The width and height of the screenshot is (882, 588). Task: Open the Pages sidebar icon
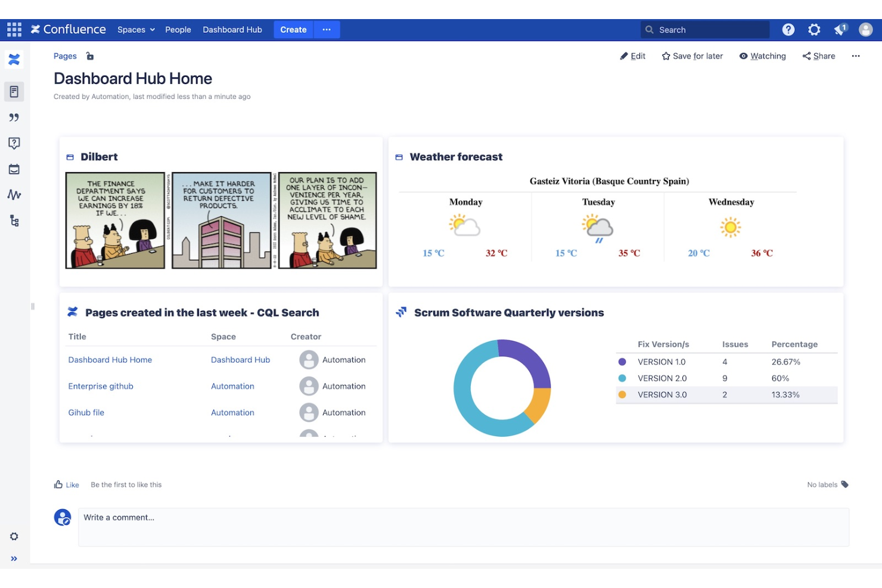[x=14, y=92]
